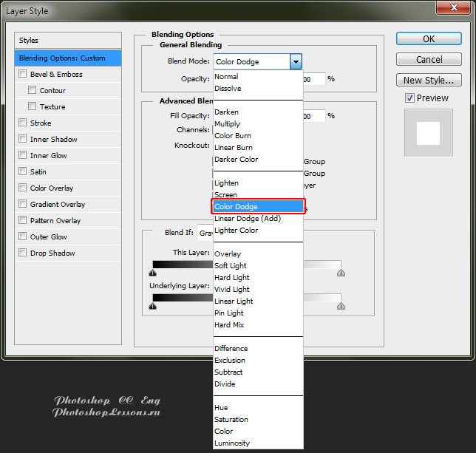476x453 pixels.
Task: Enable the Drop Shadow checkbox
Action: click(23, 253)
